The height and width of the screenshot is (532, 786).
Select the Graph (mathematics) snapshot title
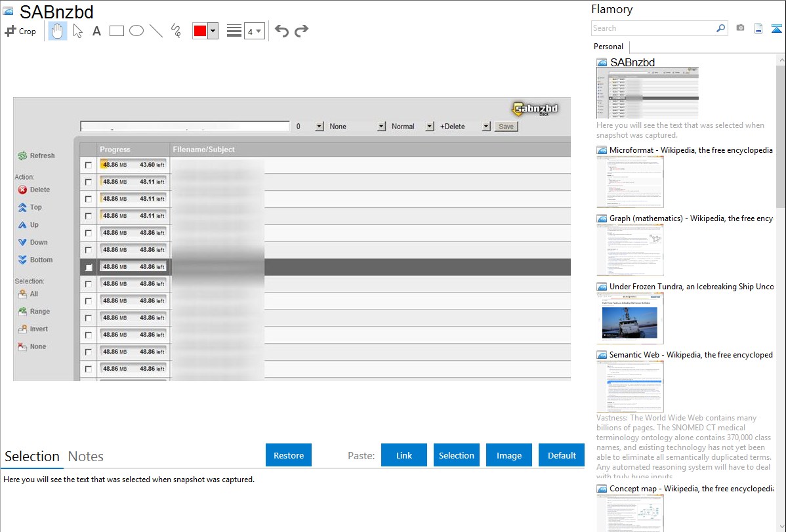point(690,218)
